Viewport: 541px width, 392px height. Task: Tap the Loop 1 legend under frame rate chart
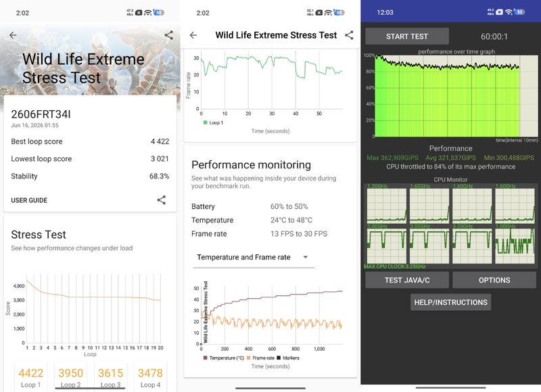(213, 123)
